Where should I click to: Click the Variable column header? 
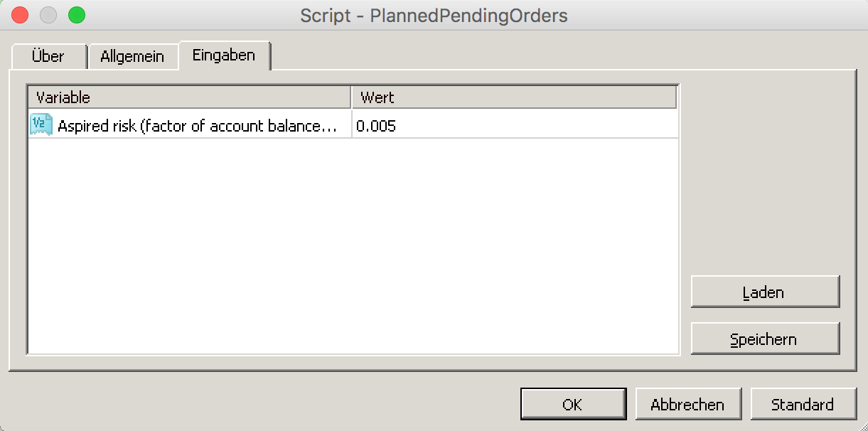(x=188, y=97)
